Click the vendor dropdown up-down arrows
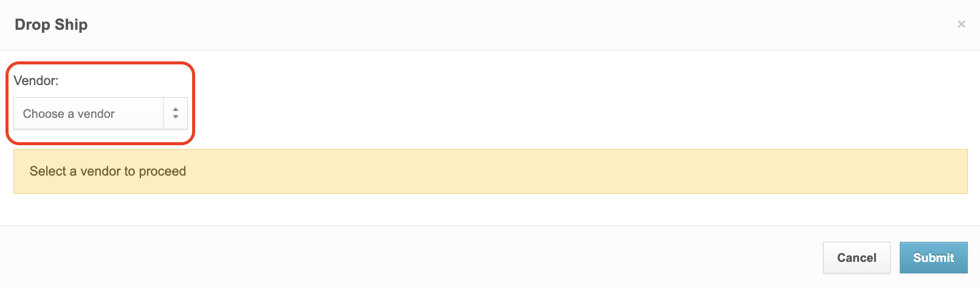This screenshot has height=288, width=980. coord(176,114)
